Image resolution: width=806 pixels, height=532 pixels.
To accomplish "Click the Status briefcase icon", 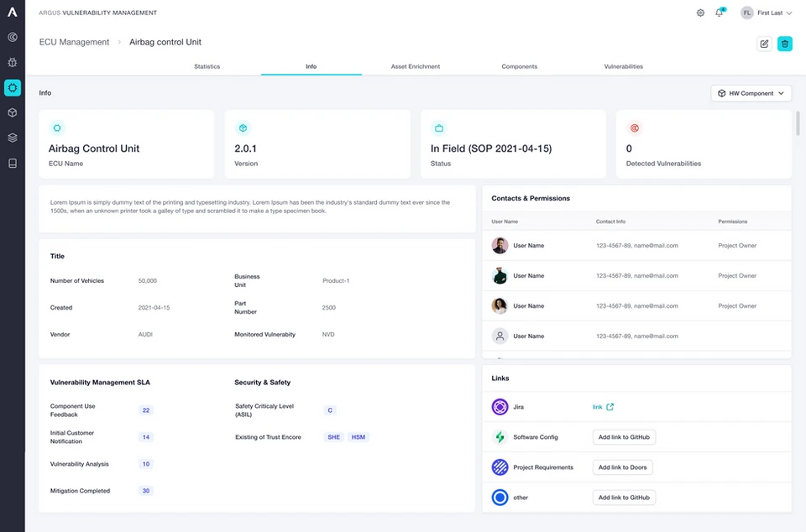I will pos(439,128).
